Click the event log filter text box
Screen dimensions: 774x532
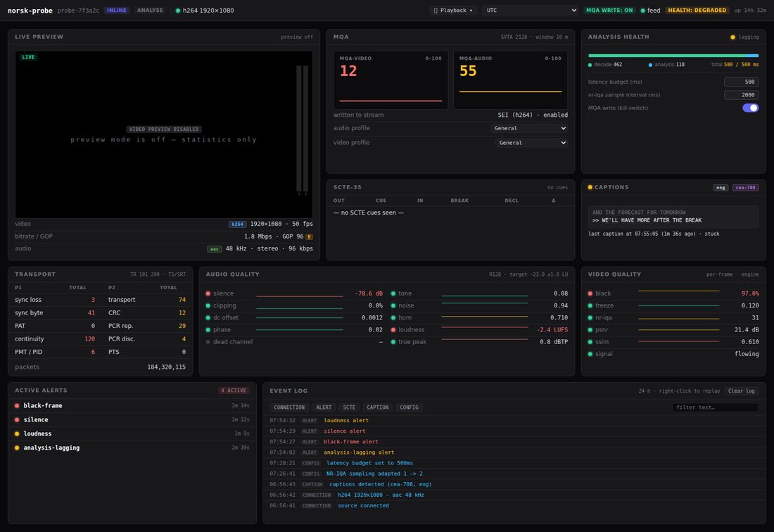pos(716,407)
